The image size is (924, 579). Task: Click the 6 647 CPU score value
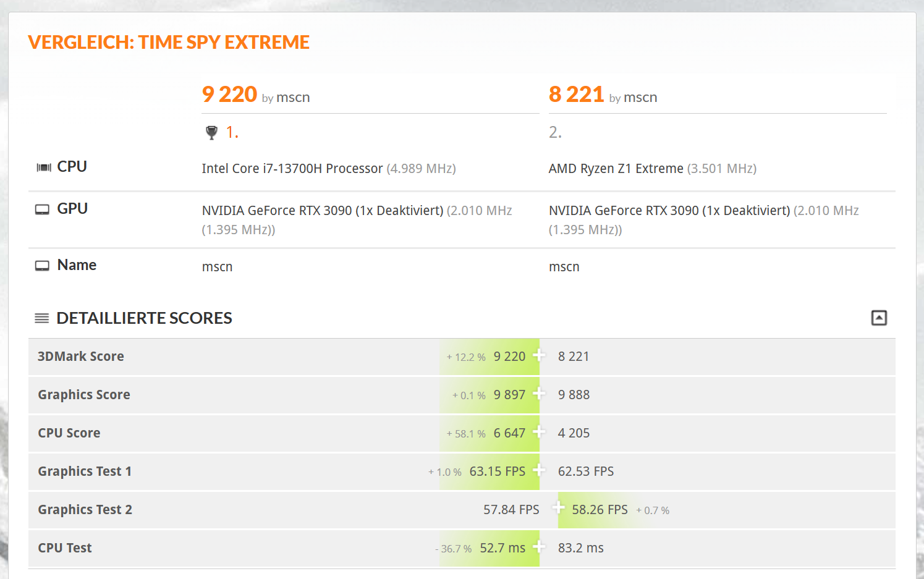pos(509,433)
